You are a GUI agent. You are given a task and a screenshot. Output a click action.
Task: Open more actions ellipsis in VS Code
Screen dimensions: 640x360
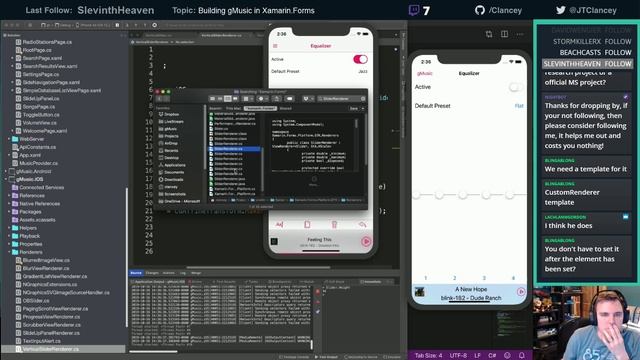pyautogui.click(x=520, y=34)
